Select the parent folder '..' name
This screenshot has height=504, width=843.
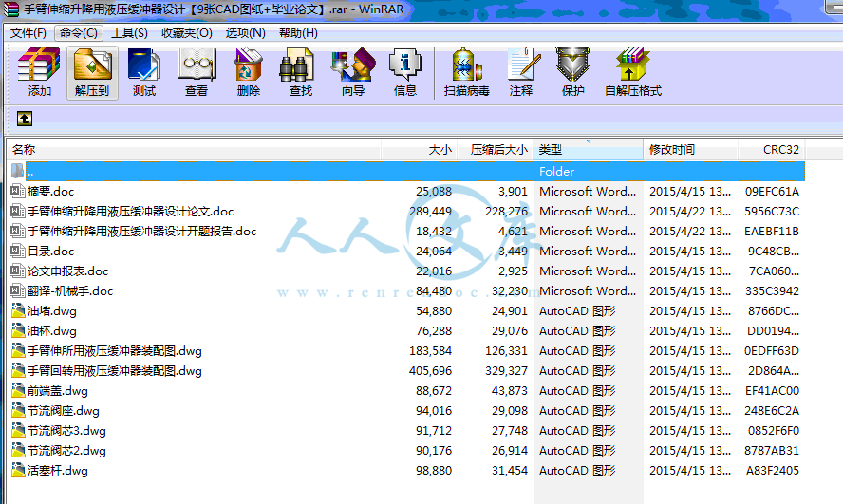[30, 172]
